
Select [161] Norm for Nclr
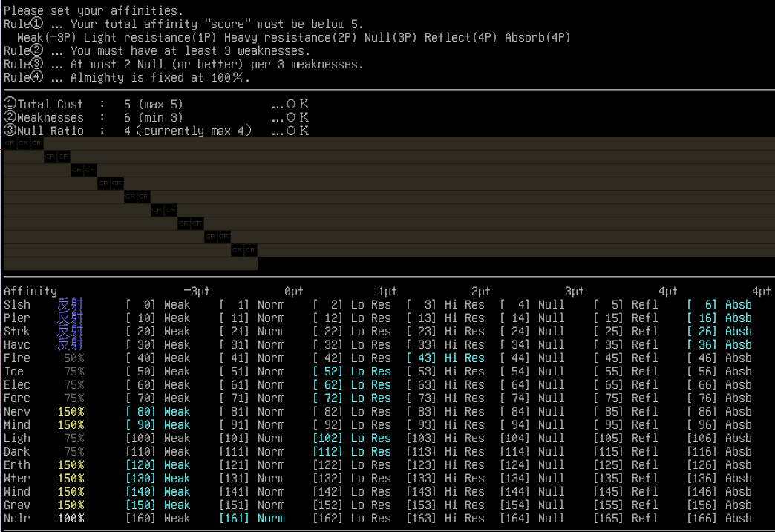(x=252, y=518)
